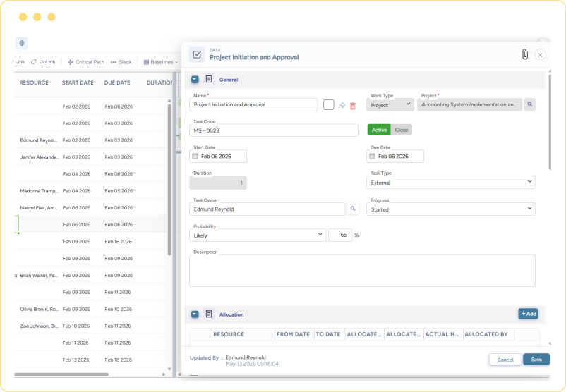Search task owners with the magnifier icon
The width and height of the screenshot is (566, 392).
point(353,209)
